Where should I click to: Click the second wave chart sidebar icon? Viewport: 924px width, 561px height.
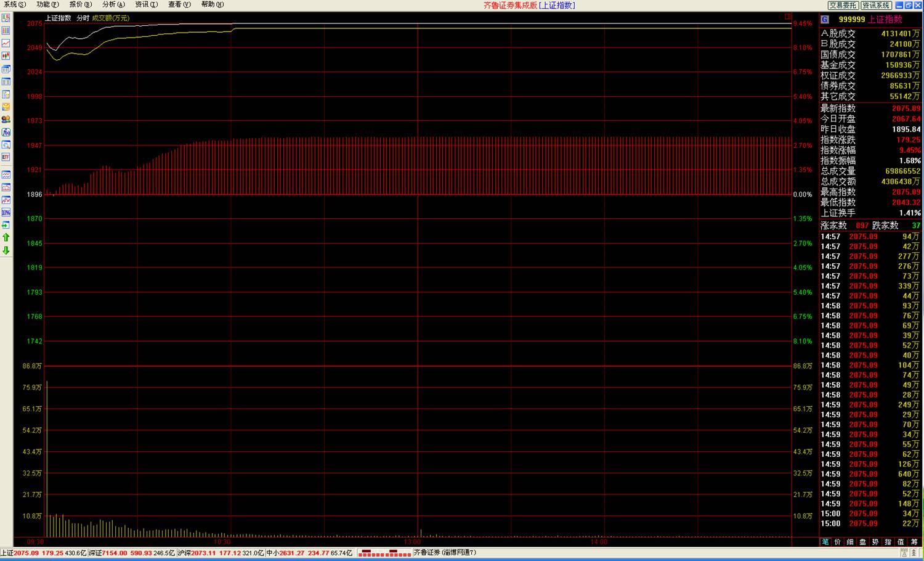pyautogui.click(x=6, y=187)
